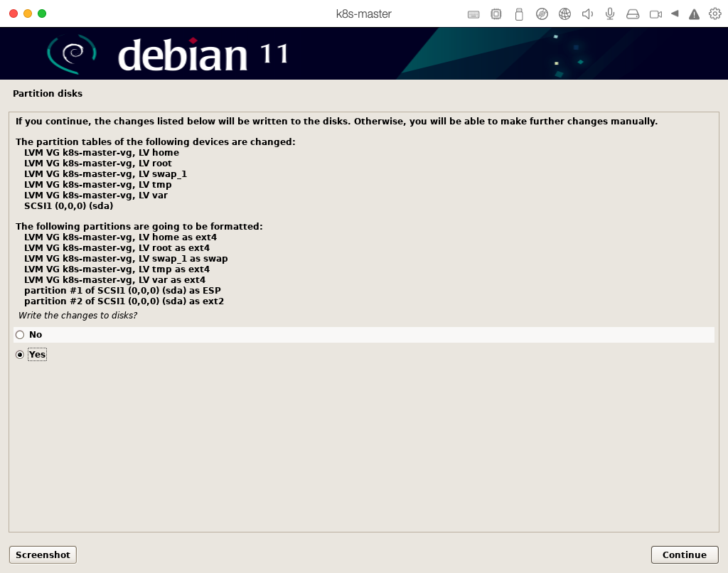
Task: Click the CPU chip icon
Action: point(496,14)
